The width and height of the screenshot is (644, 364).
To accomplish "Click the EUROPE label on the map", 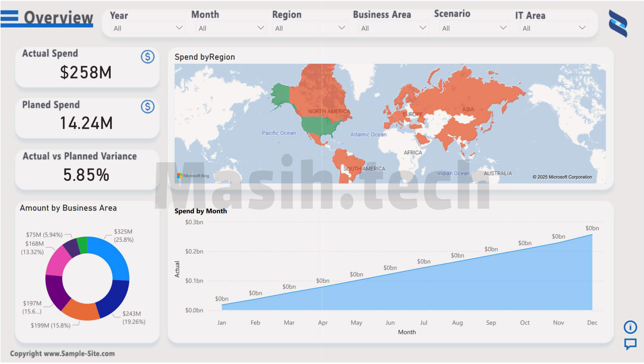I will pos(413,114).
